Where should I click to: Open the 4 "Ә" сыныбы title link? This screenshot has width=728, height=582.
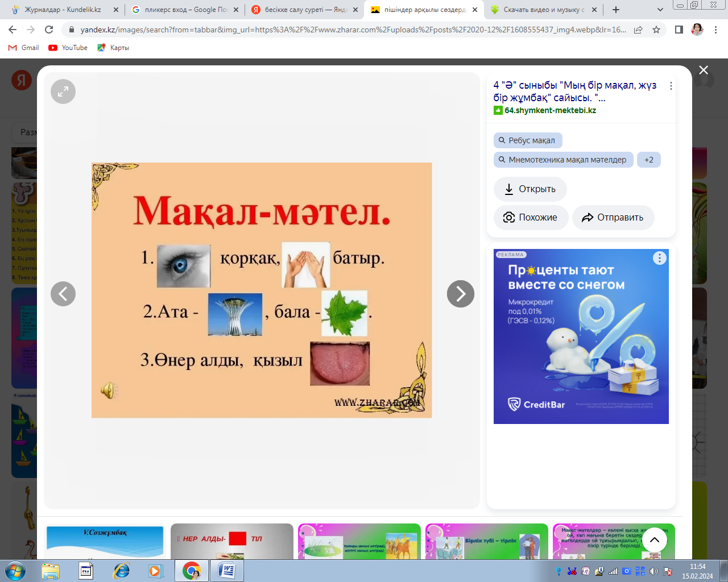pyautogui.click(x=575, y=91)
